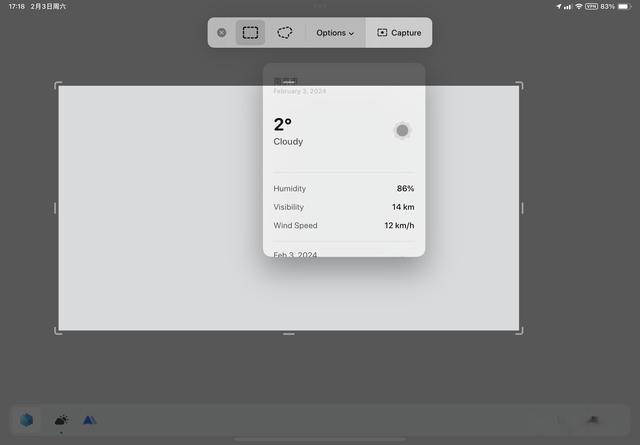640x445 pixels.
Task: Open the blue triangle app in dock
Action: (x=89, y=420)
